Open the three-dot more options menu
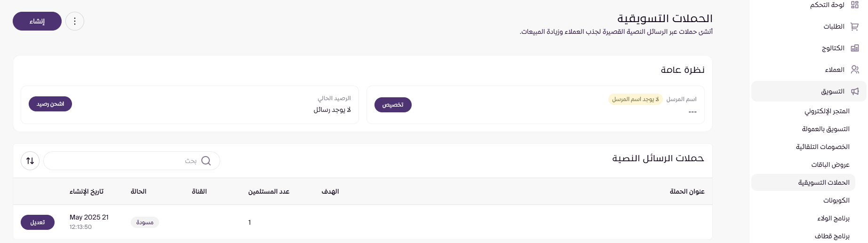This screenshot has height=243, width=868. pos(75,21)
